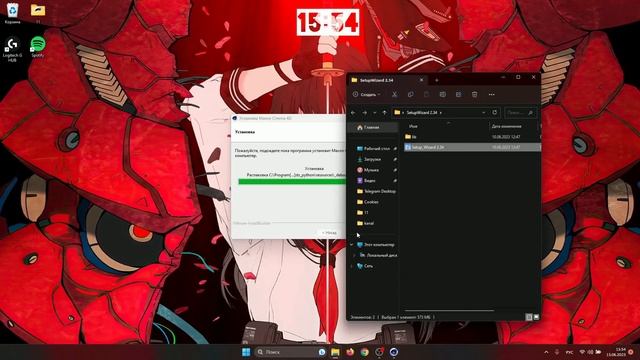
Task: Open 'Видео' in Explorer sidebar
Action: (369, 180)
